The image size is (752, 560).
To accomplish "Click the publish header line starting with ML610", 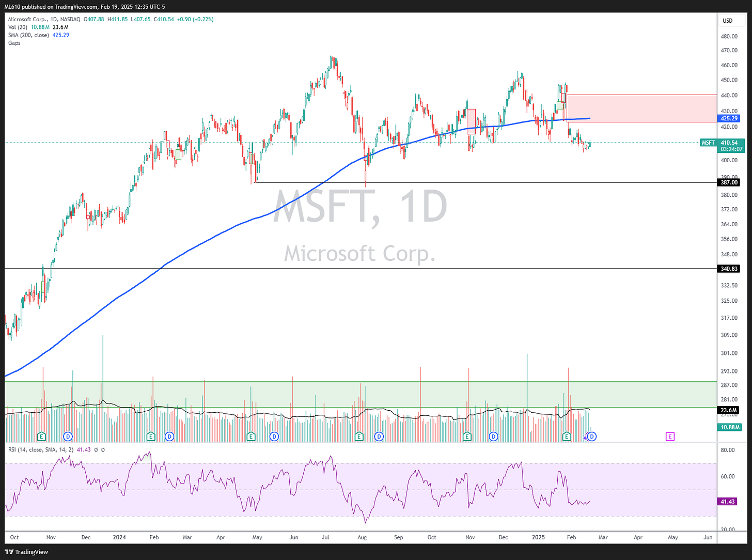I will click(85, 7).
